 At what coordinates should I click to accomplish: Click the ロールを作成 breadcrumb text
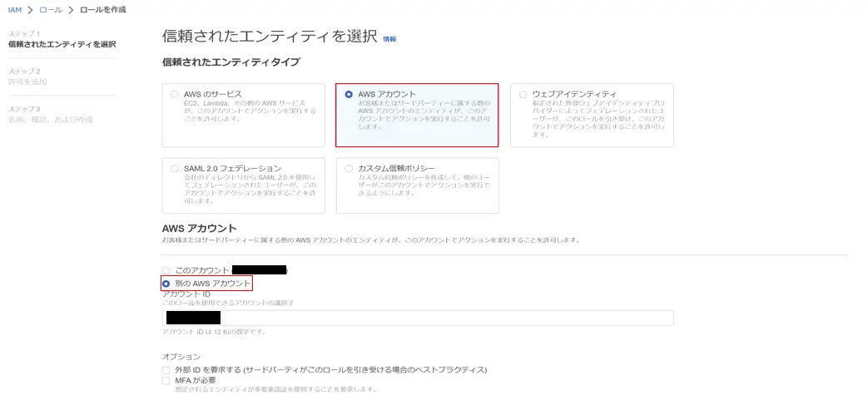coord(103,10)
